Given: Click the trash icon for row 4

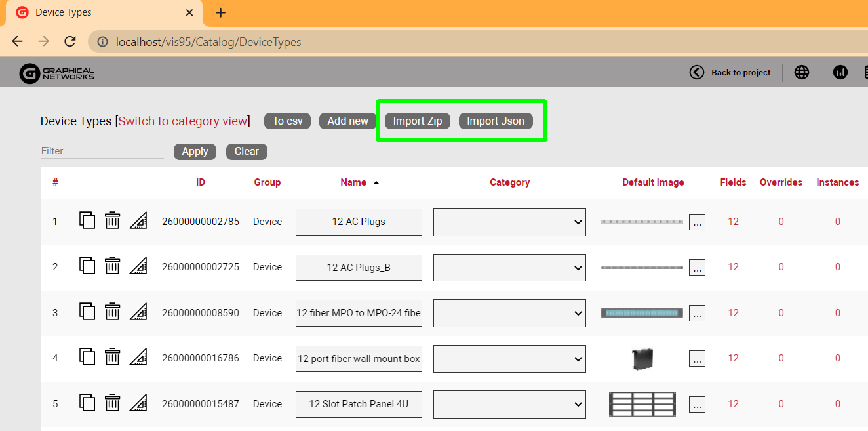Looking at the screenshot, I should pyautogui.click(x=113, y=357).
